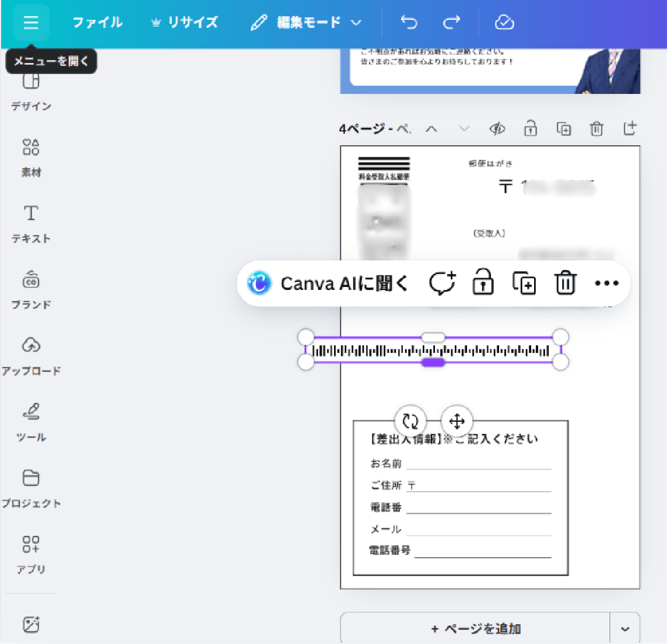Open the リサイズ menu
The width and height of the screenshot is (667, 644).
[x=184, y=23]
